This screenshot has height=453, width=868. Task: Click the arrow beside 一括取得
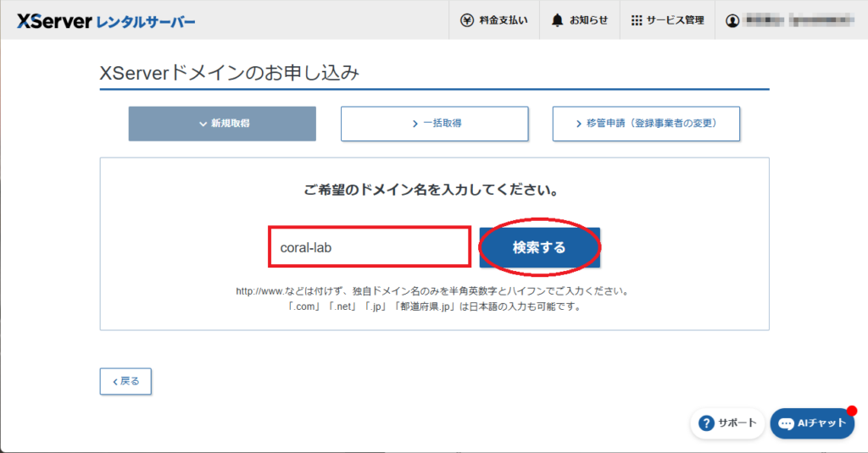click(x=415, y=124)
